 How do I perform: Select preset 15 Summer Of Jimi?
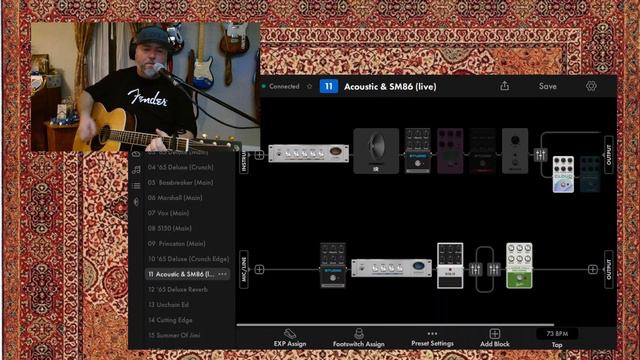pos(174,336)
